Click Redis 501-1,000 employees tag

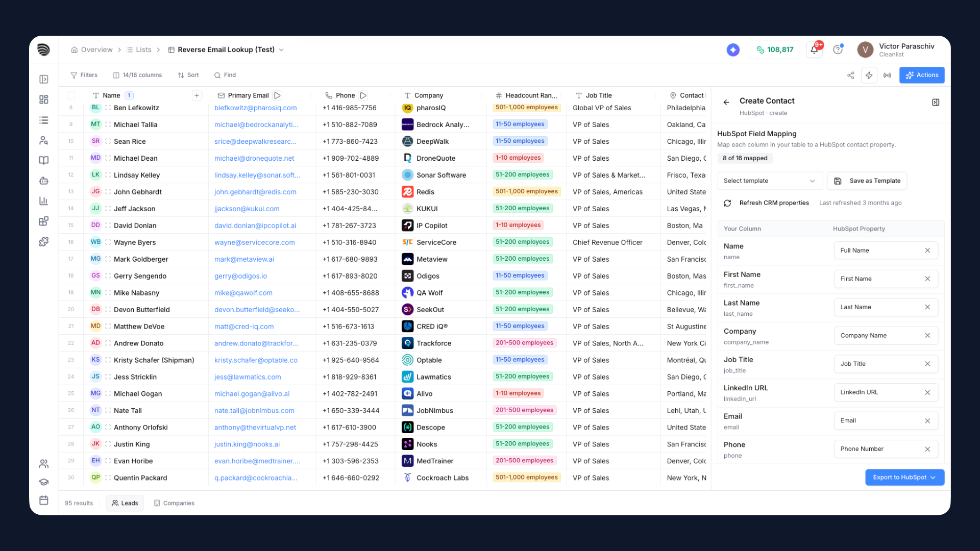tap(527, 192)
